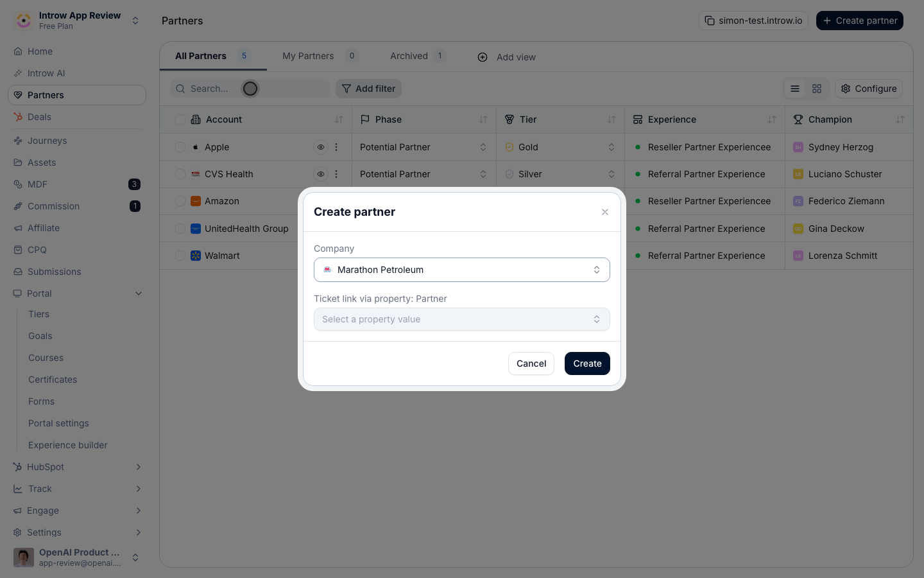Select the Apple row checkbox
The width and height of the screenshot is (924, 578).
click(x=180, y=147)
